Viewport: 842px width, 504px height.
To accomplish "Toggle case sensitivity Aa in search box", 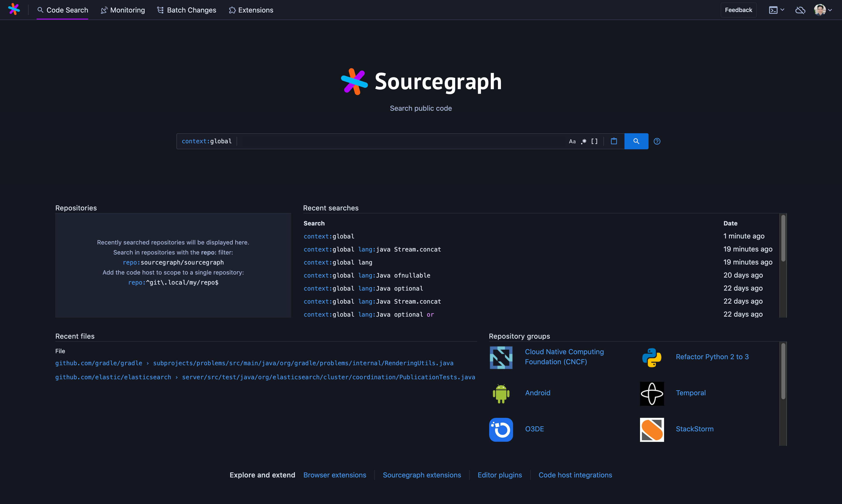I will (572, 141).
